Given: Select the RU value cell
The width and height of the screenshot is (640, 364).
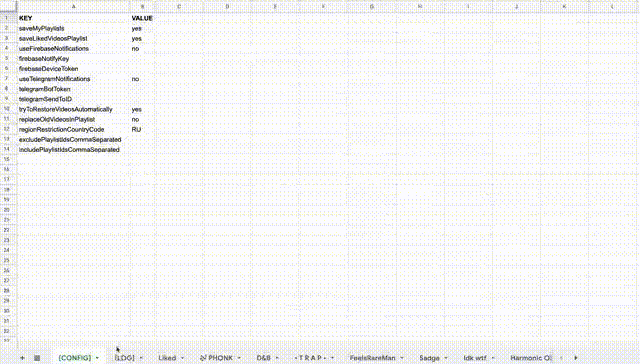Looking at the screenshot, I should (x=142, y=129).
